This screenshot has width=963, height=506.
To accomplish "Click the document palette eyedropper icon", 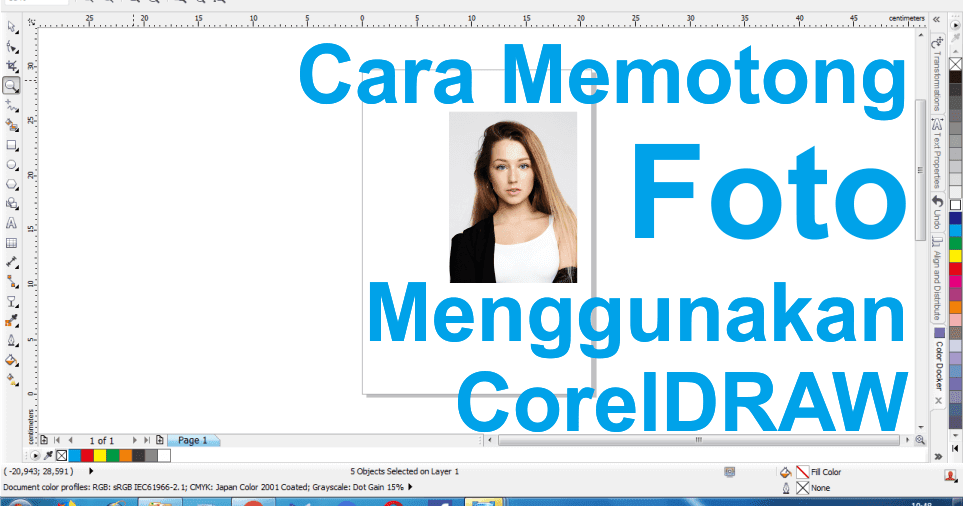I will [48, 456].
